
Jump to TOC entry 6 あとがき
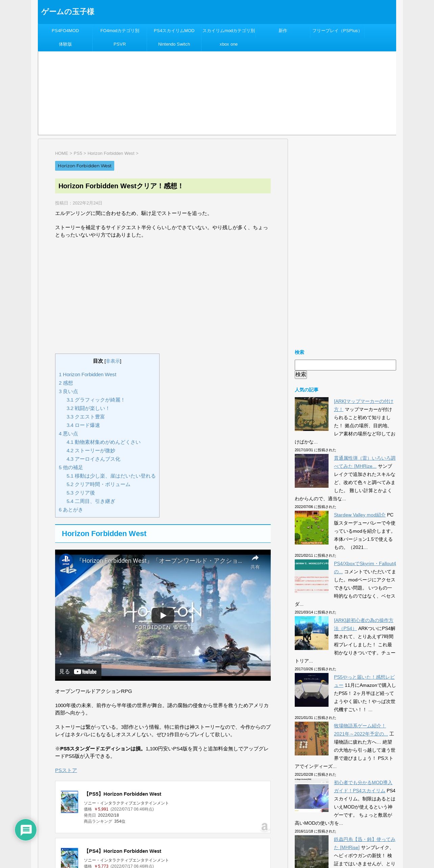[x=71, y=510]
